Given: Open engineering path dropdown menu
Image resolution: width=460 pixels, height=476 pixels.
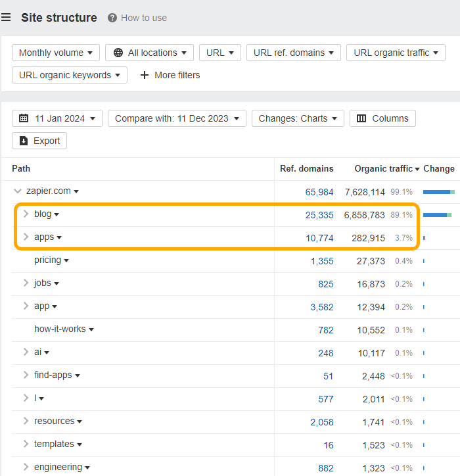Looking at the screenshot, I should pyautogui.click(x=87, y=468).
